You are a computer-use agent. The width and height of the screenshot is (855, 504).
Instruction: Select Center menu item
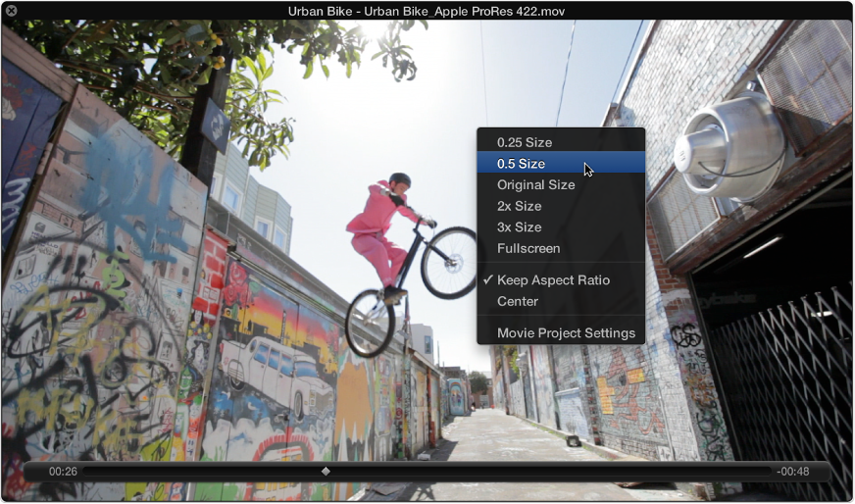pos(561,302)
